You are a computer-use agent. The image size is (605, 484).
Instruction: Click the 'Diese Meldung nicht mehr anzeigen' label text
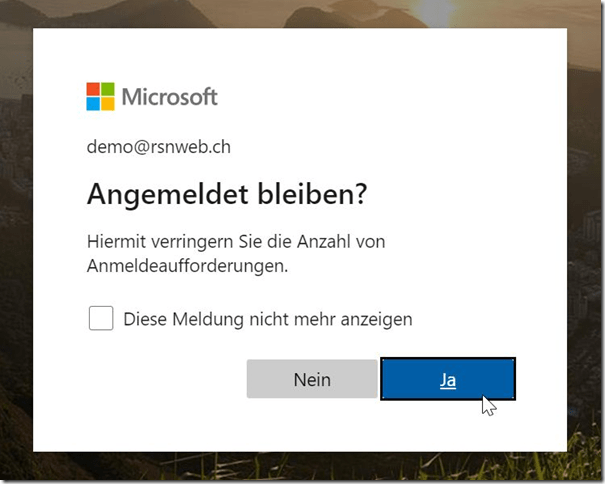267,320
